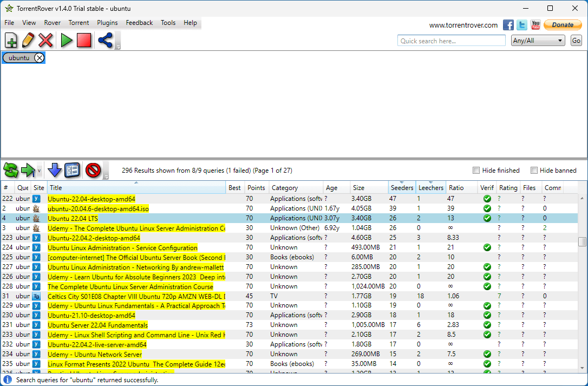This screenshot has width=588, height=386.
Task: Click the green refresh results icon
Action: 11,171
